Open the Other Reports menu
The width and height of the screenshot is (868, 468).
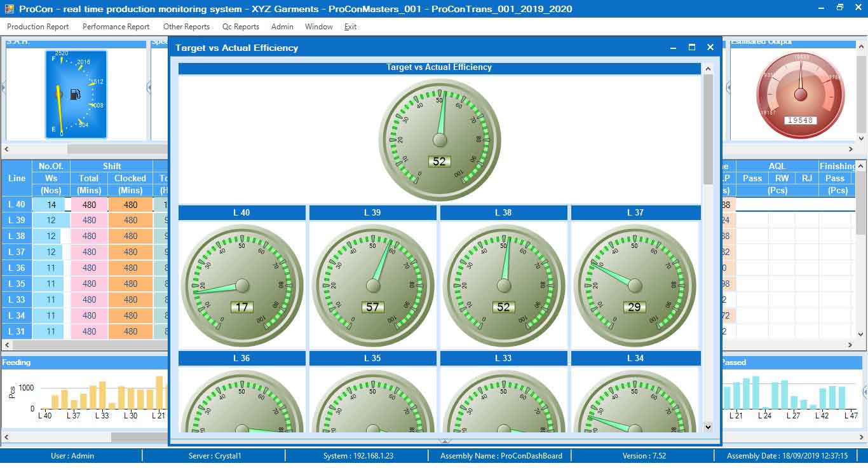coord(186,27)
